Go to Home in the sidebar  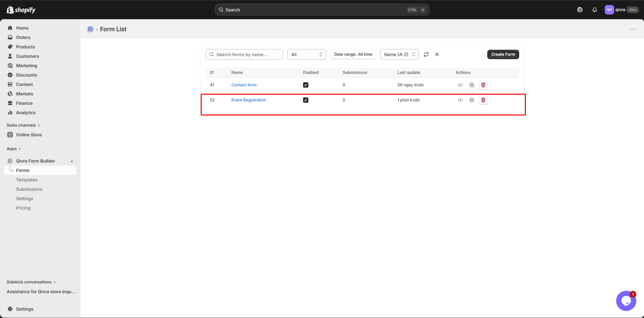coord(22,28)
